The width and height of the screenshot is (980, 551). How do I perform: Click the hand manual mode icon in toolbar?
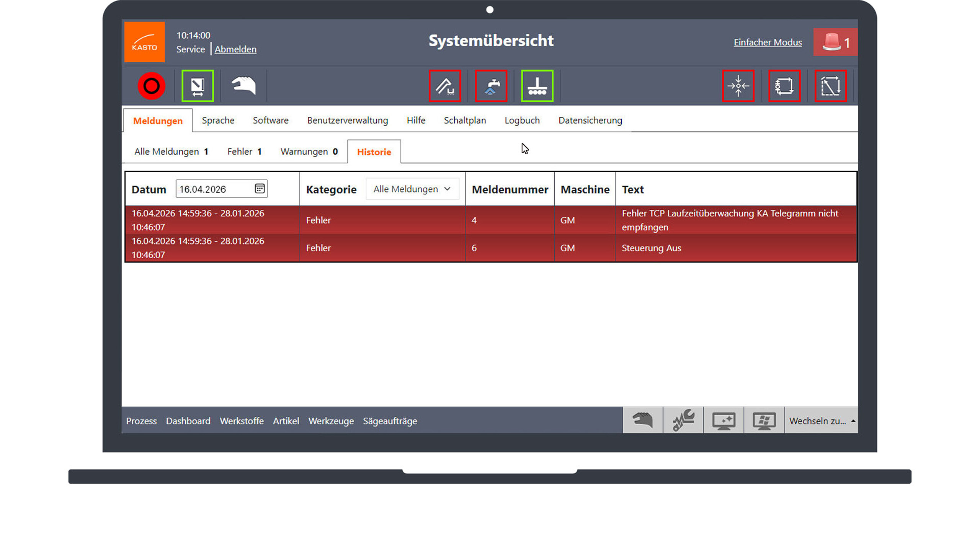point(243,86)
